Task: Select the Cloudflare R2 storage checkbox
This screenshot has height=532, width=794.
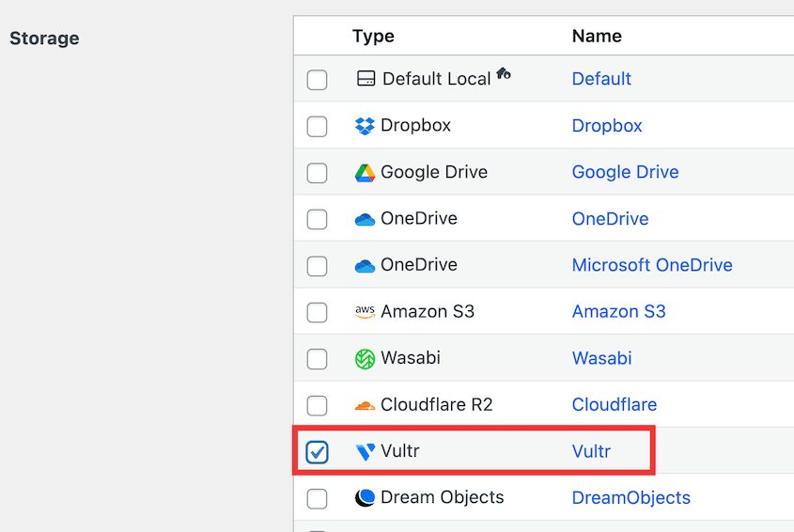Action: 317,405
